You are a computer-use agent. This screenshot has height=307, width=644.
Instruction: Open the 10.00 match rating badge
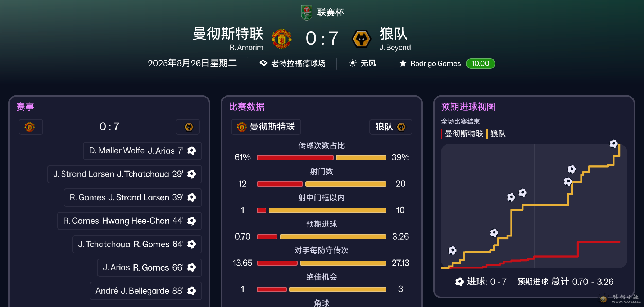pos(480,63)
